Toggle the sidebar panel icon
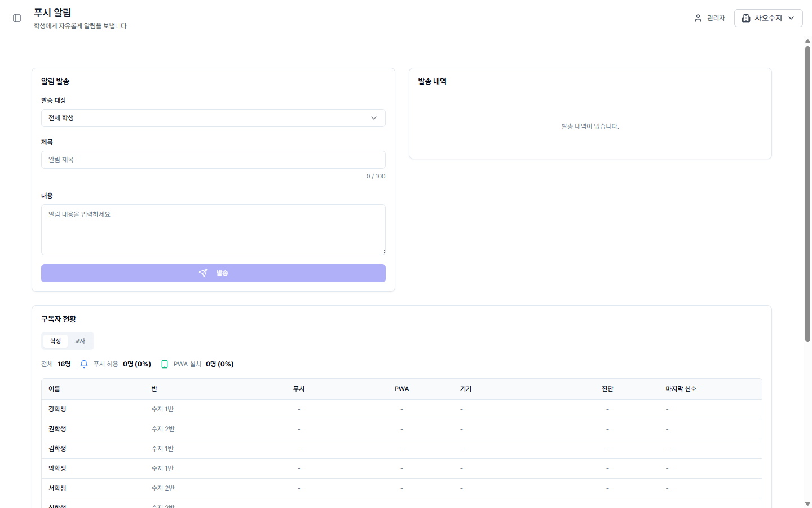Image resolution: width=812 pixels, height=508 pixels. pyautogui.click(x=17, y=18)
